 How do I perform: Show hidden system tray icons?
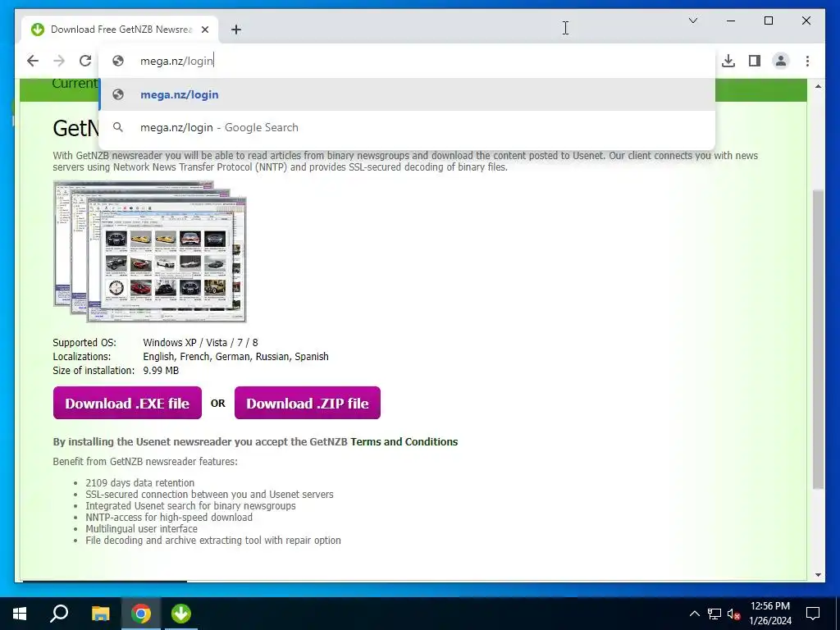694,614
